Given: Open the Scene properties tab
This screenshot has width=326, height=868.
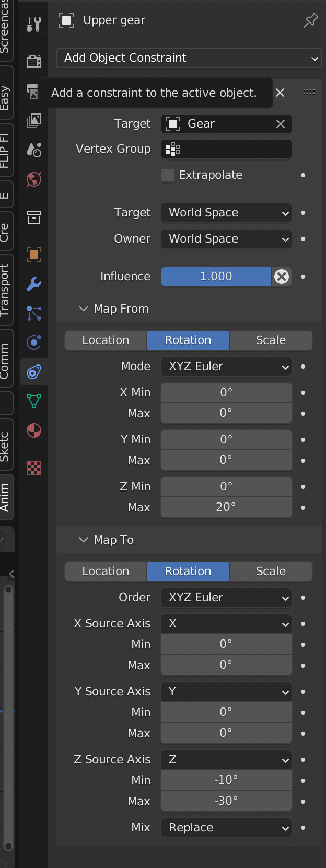Looking at the screenshot, I should click(33, 150).
